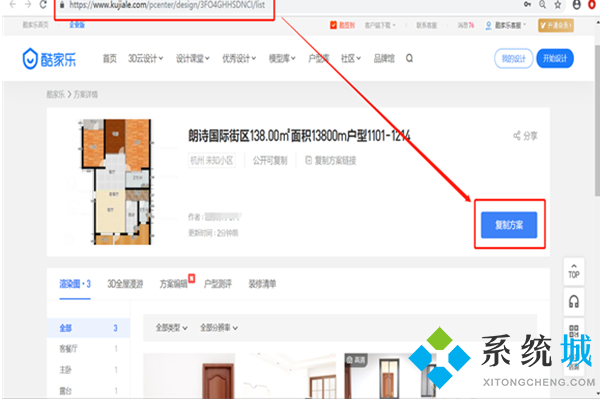The width and height of the screenshot is (600, 400).
Task: Click the headset customer service icon
Action: click(573, 301)
